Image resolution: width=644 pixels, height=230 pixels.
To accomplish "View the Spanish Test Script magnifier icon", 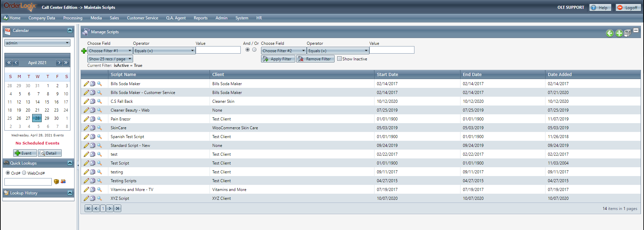I will click(x=99, y=137).
